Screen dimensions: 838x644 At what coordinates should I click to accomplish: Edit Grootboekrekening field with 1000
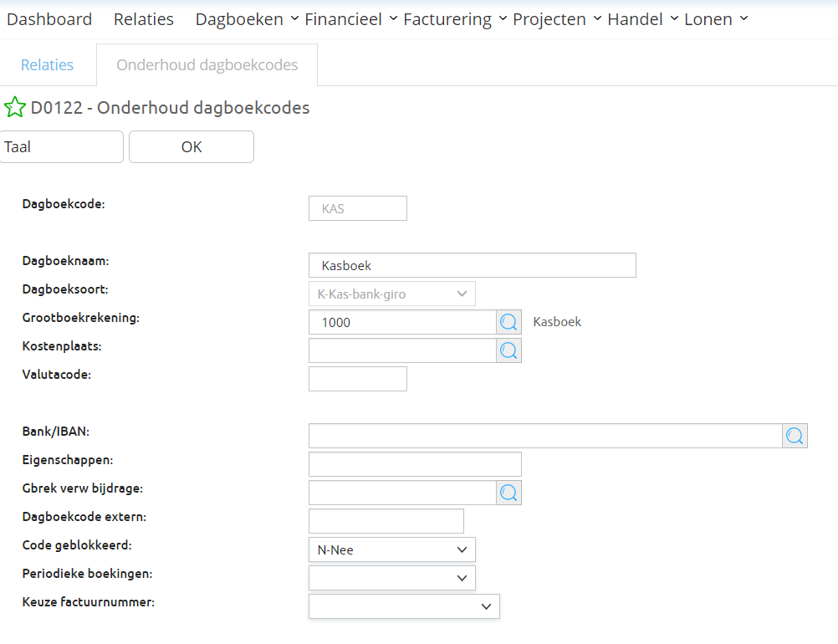[x=402, y=322]
